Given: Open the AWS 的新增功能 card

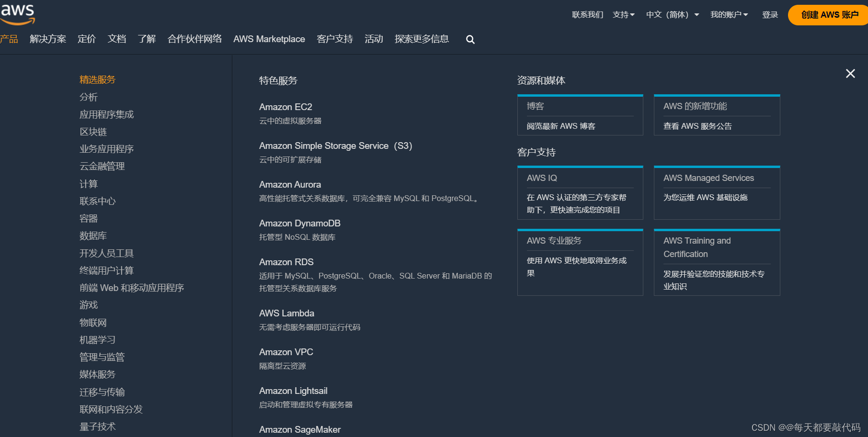Looking at the screenshot, I should 717,115.
